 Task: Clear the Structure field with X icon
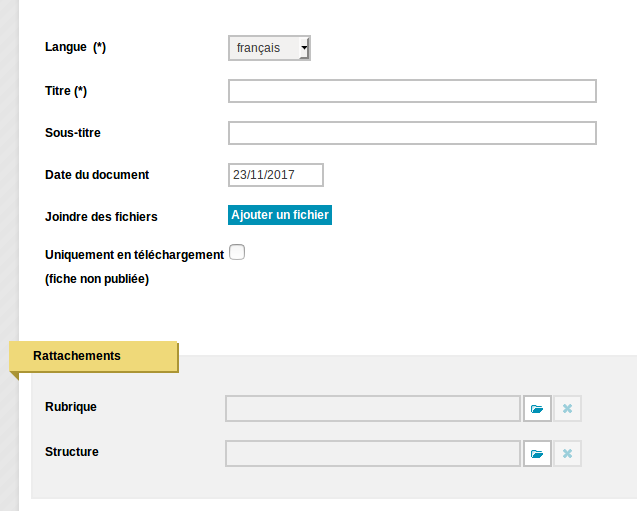(568, 453)
